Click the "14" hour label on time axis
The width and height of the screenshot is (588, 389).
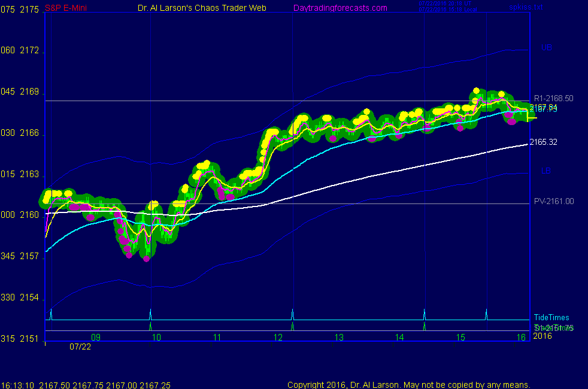[400, 338]
